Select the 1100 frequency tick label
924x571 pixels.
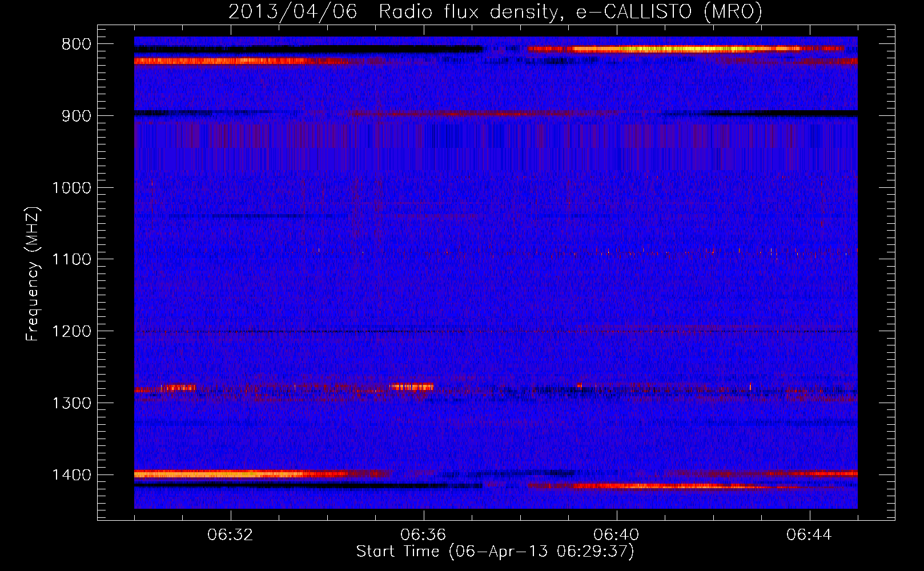pyautogui.click(x=71, y=260)
